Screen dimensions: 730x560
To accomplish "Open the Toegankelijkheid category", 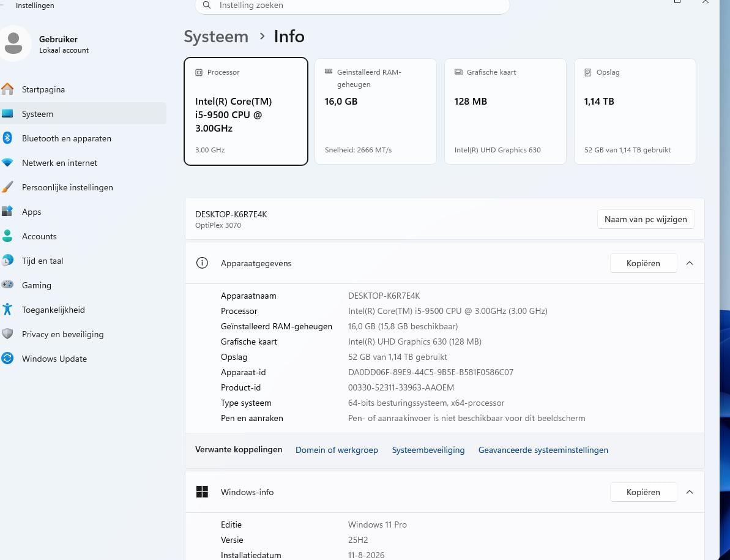I will pos(83,310).
